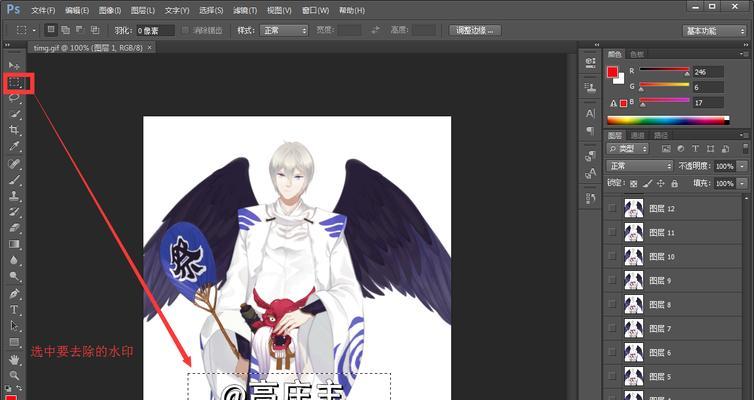The width and height of the screenshot is (754, 400).
Task: Open the 滤镜(T) menu
Action: tap(245, 10)
